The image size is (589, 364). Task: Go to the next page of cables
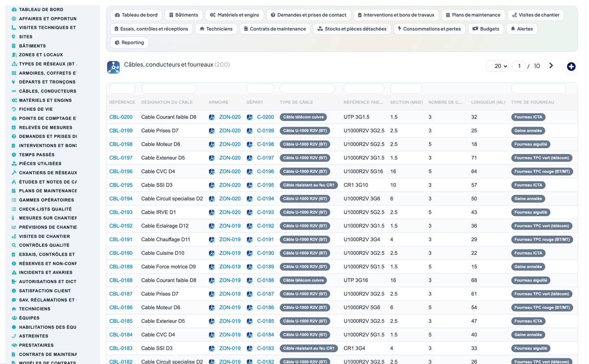(551, 66)
